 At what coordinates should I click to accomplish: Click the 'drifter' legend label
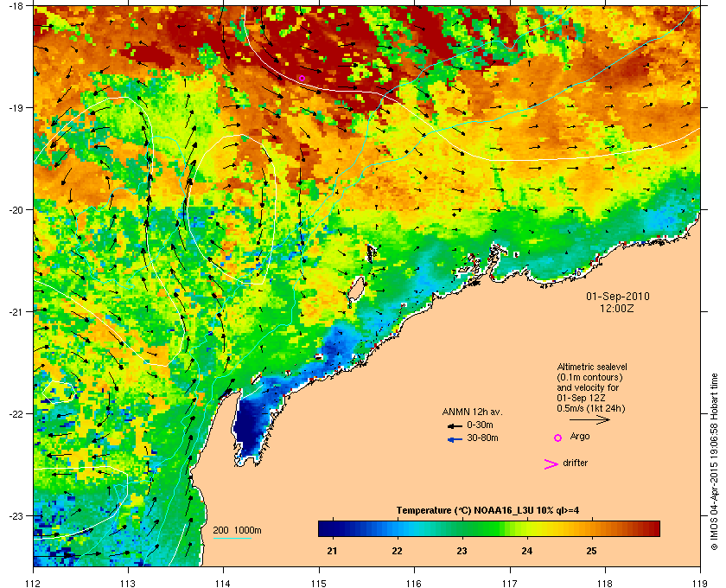(575, 463)
